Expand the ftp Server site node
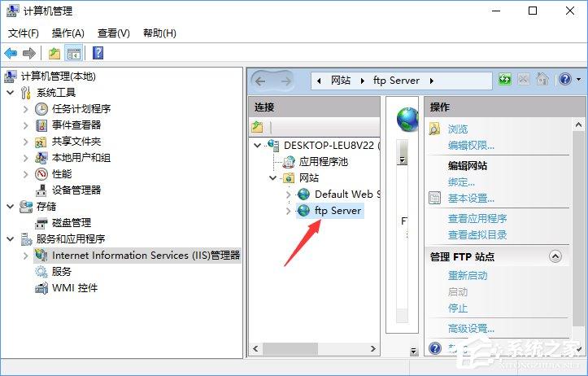This screenshot has height=376, width=588. pos(288,211)
